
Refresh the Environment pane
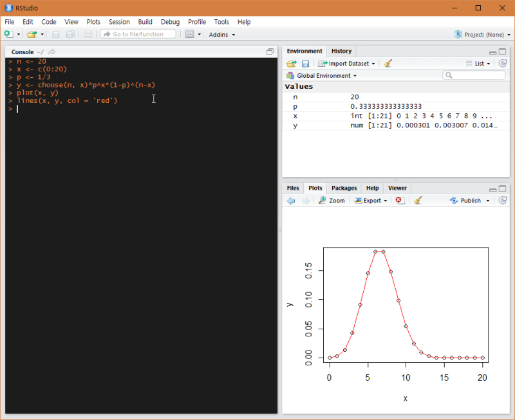click(503, 64)
